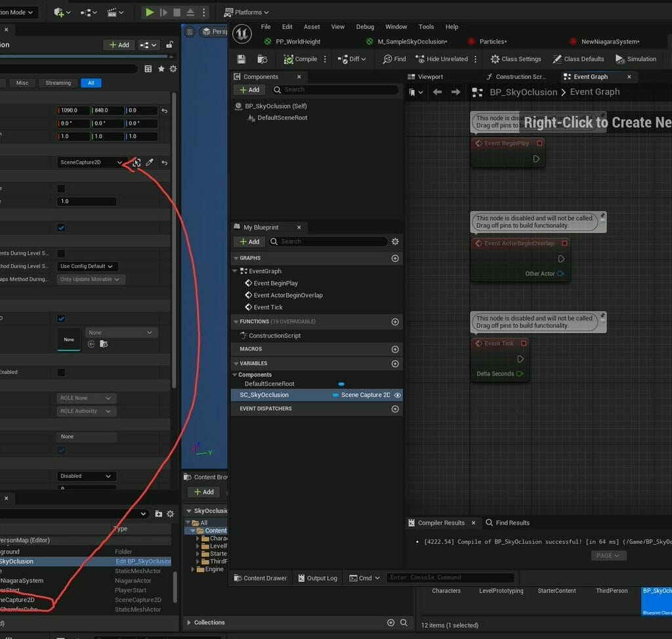The width and height of the screenshot is (672, 639).
Task: Click the Use Selected Asset crosshair icon
Action: (x=136, y=162)
